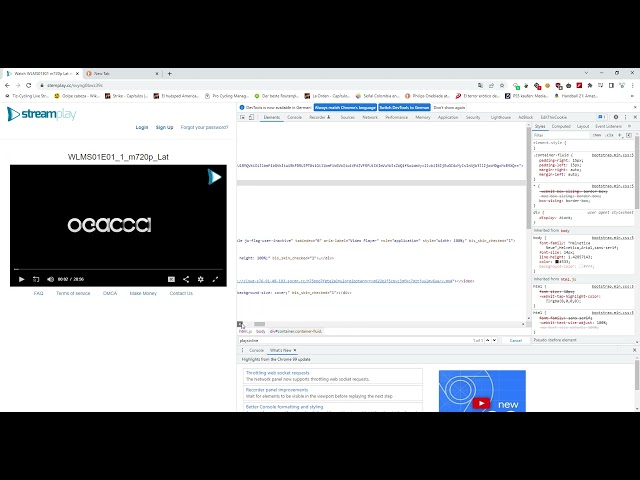The height and width of the screenshot is (480, 640).
Task: Toggle captions in the video player
Action: tap(171, 279)
